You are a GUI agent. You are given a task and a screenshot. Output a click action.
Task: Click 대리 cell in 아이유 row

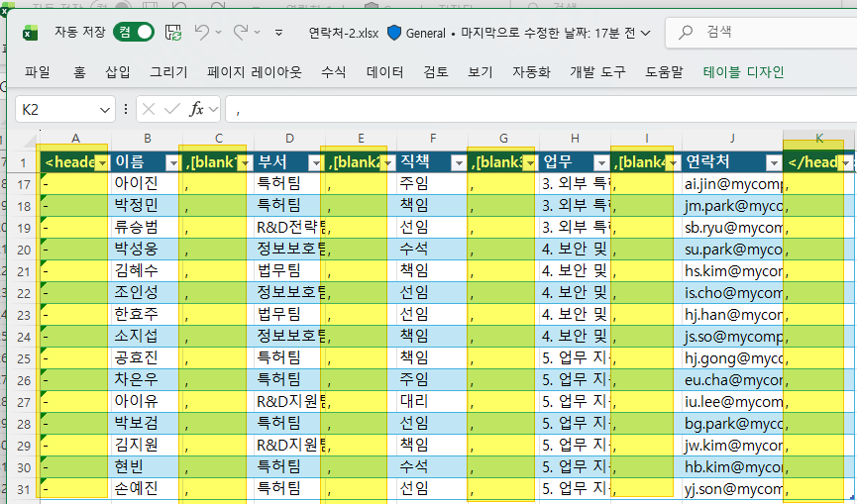432,402
